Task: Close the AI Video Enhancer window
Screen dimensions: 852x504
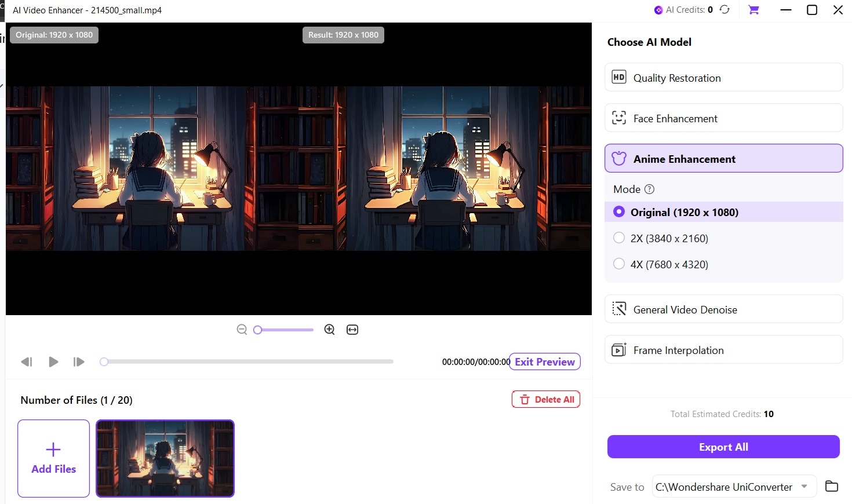Action: pyautogui.click(x=838, y=10)
